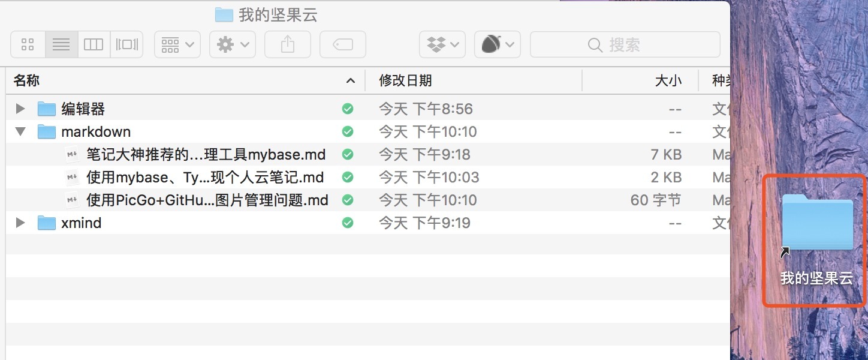
Task: Click the Share toolbar button
Action: point(288,44)
